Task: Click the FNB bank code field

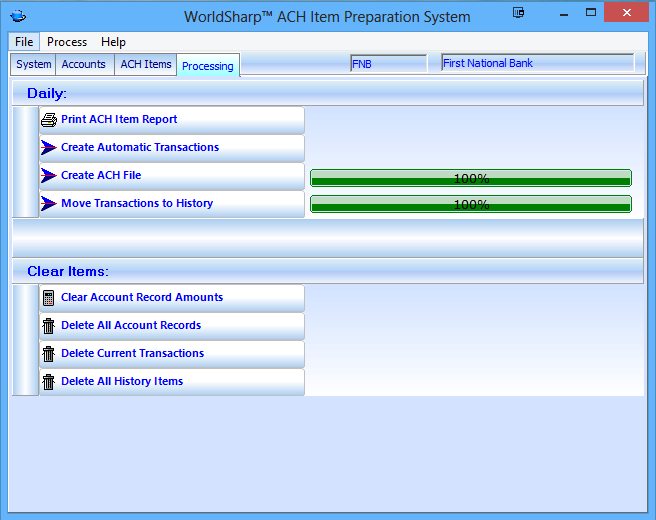Action: pos(389,64)
